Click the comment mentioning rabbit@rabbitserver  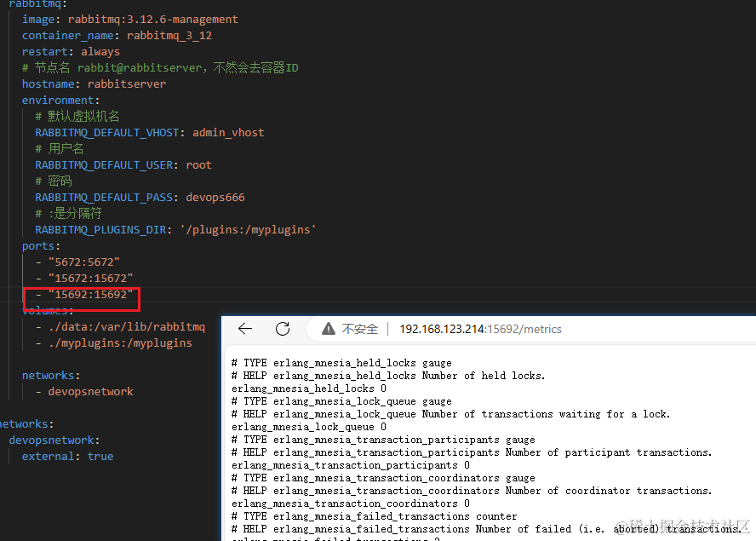pyautogui.click(x=160, y=68)
